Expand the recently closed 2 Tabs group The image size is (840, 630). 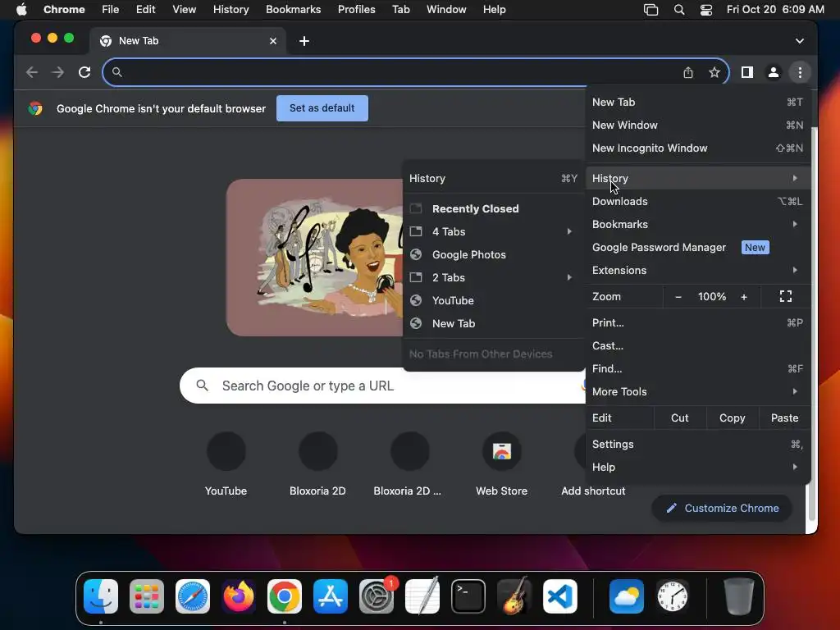(x=493, y=277)
